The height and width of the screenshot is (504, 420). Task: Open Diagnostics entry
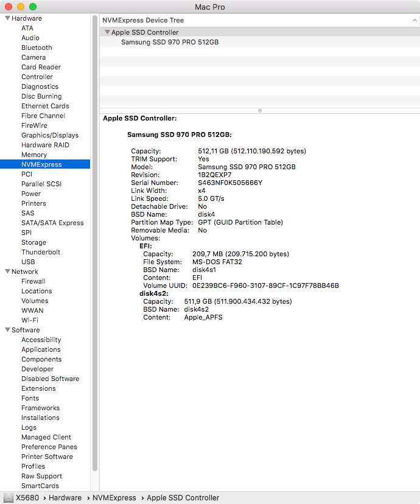pyautogui.click(x=40, y=86)
